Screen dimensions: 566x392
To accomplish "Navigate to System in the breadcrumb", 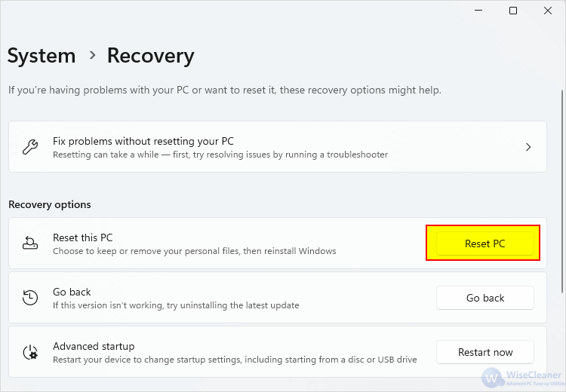I will (42, 56).
